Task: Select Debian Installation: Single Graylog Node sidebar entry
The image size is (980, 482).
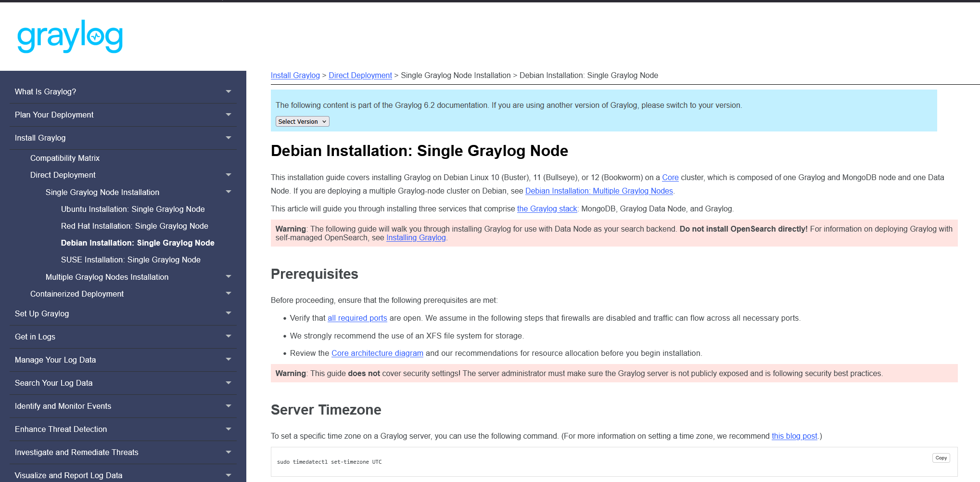Action: pos(138,243)
